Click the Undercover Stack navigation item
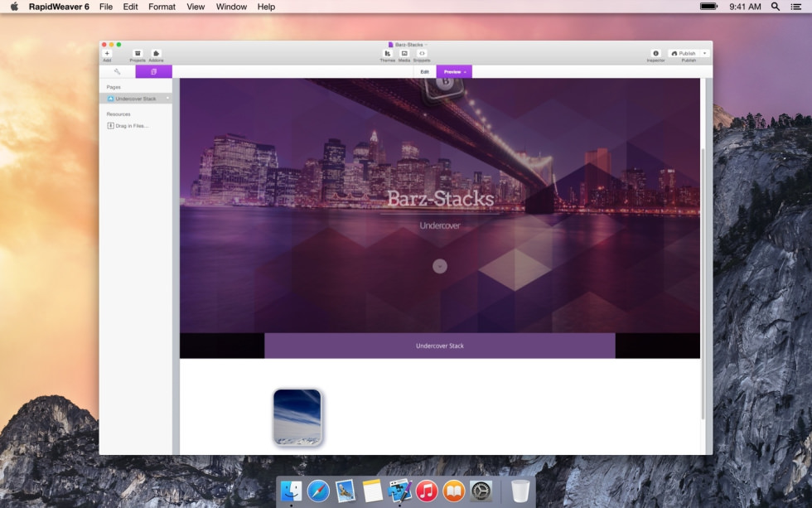This screenshot has height=508, width=812. [440, 346]
